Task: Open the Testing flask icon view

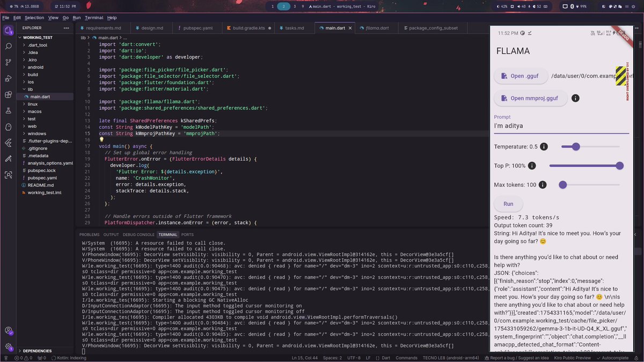Action: click(8, 110)
